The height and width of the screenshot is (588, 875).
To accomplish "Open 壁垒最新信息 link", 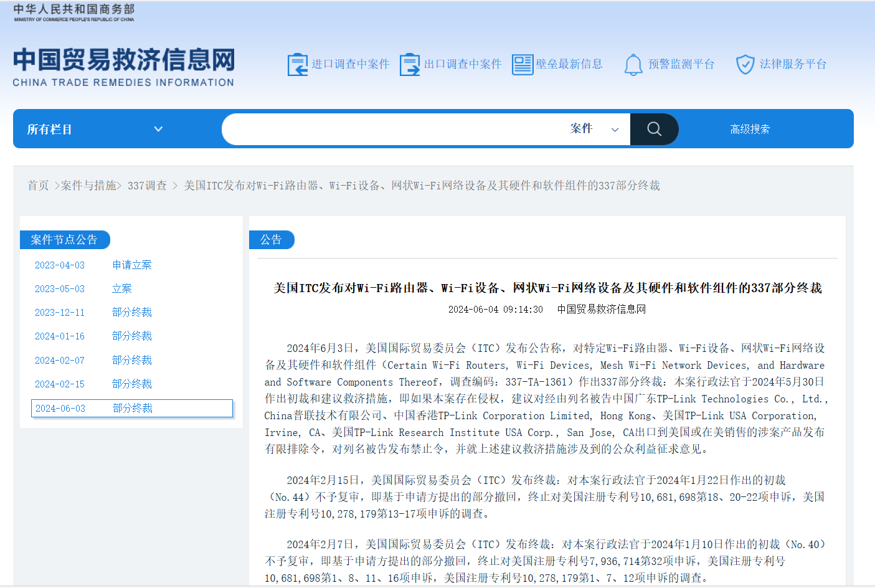I will (569, 64).
